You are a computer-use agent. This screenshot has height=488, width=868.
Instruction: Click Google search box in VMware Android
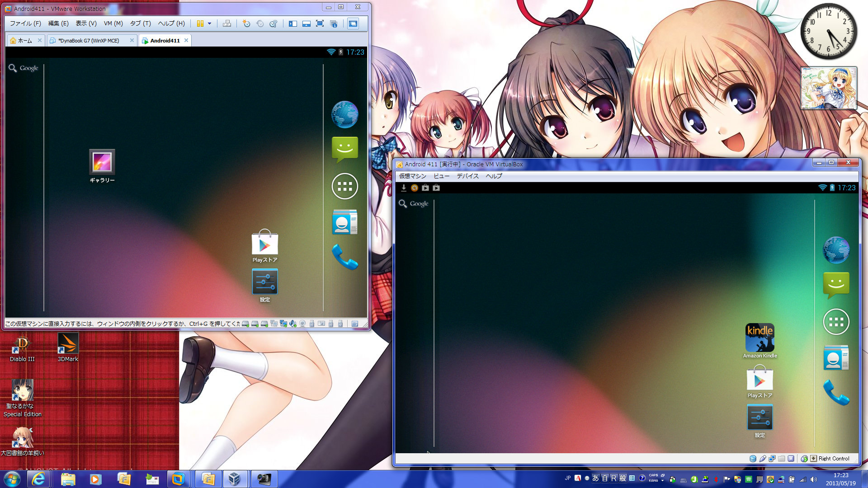[24, 68]
